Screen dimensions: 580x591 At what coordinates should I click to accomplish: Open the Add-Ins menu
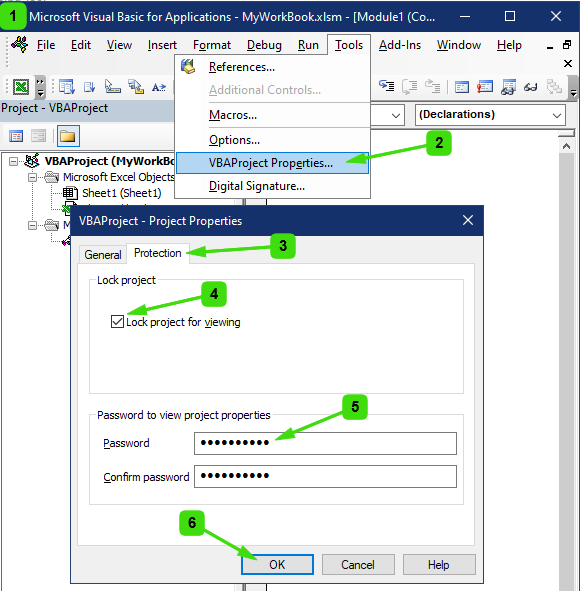click(x=400, y=45)
